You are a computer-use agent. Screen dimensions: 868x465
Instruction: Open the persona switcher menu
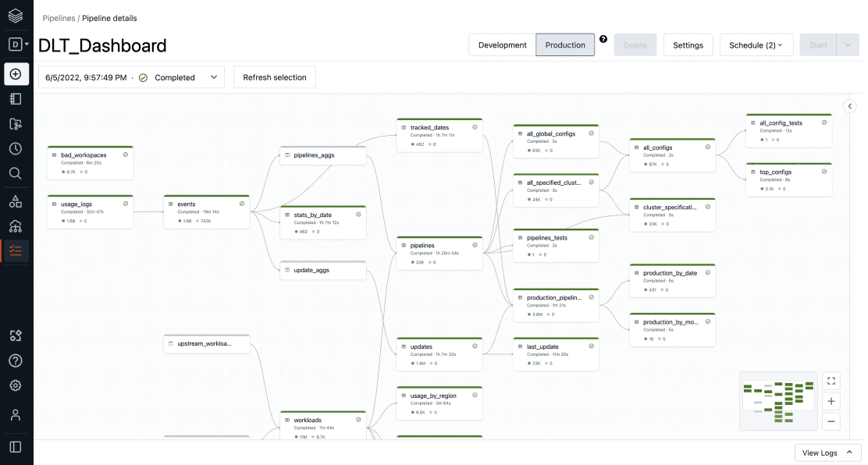(16, 44)
